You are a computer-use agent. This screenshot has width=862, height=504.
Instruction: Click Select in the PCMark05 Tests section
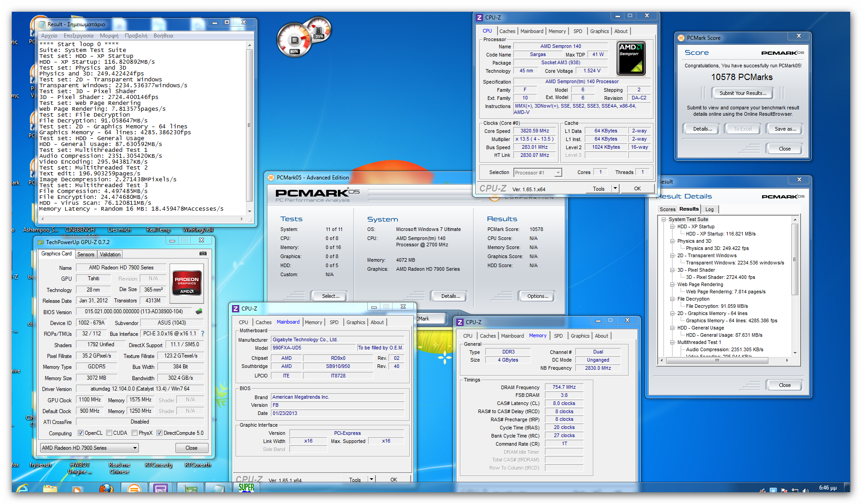[x=330, y=296]
